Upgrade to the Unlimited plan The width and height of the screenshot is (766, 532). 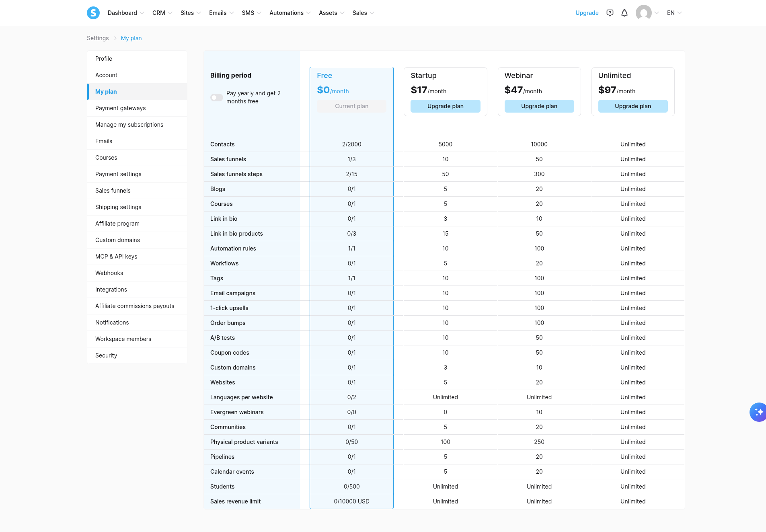633,106
